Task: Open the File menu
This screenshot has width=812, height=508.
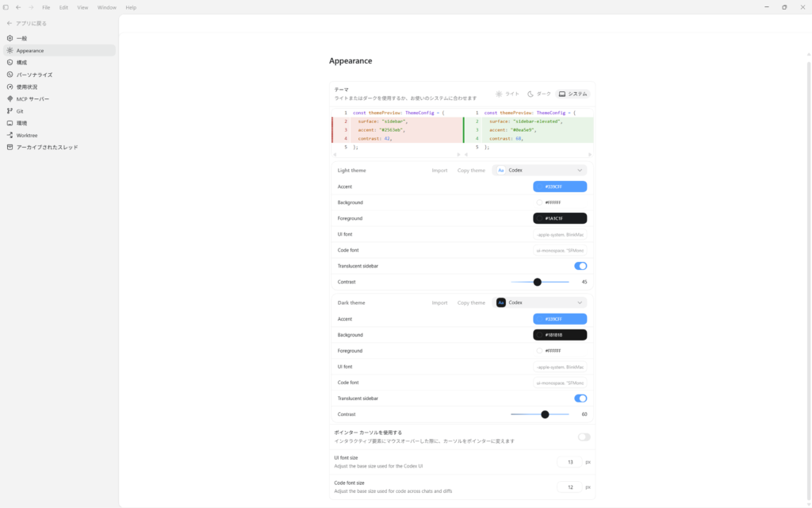Action: pyautogui.click(x=46, y=7)
